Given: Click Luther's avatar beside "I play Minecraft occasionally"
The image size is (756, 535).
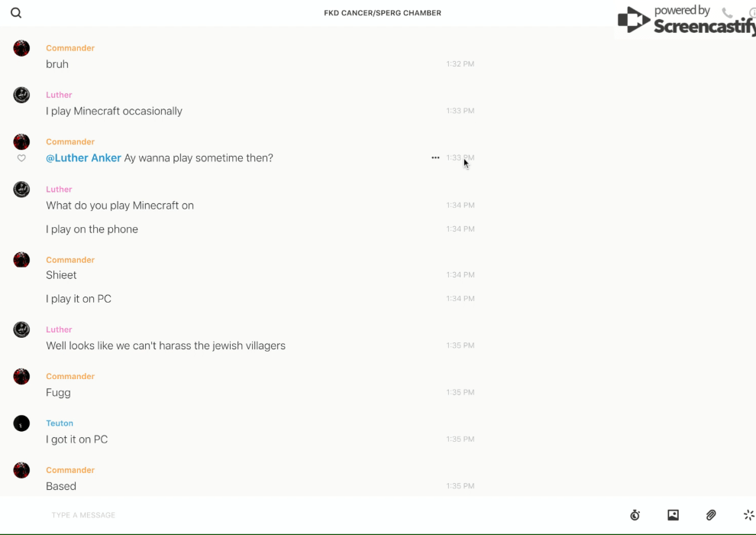Looking at the screenshot, I should click(x=21, y=96).
